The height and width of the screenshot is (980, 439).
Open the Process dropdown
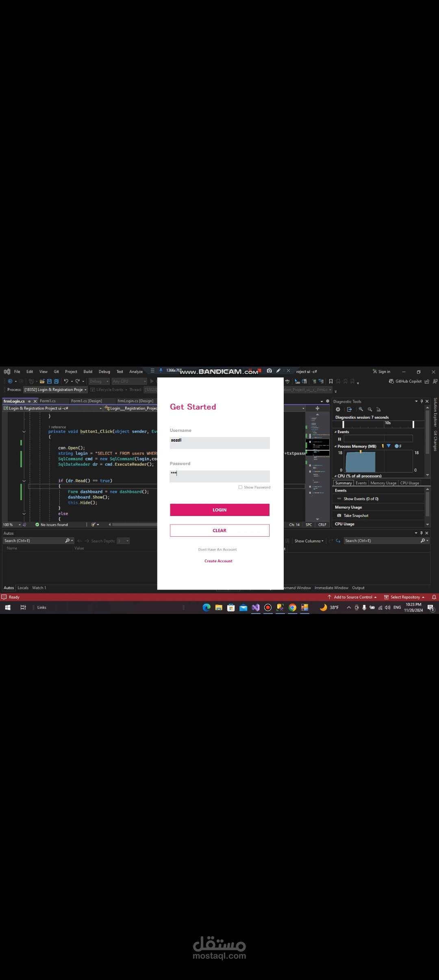(x=55, y=390)
